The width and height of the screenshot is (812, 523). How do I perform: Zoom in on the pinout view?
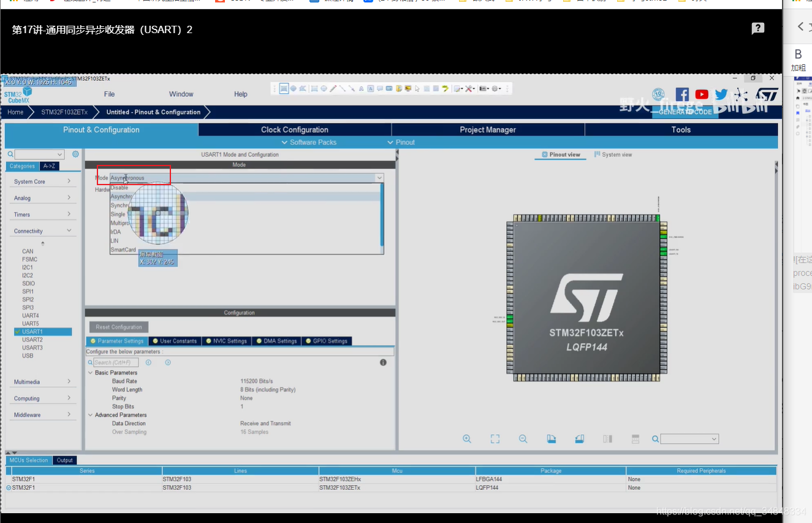coord(467,439)
